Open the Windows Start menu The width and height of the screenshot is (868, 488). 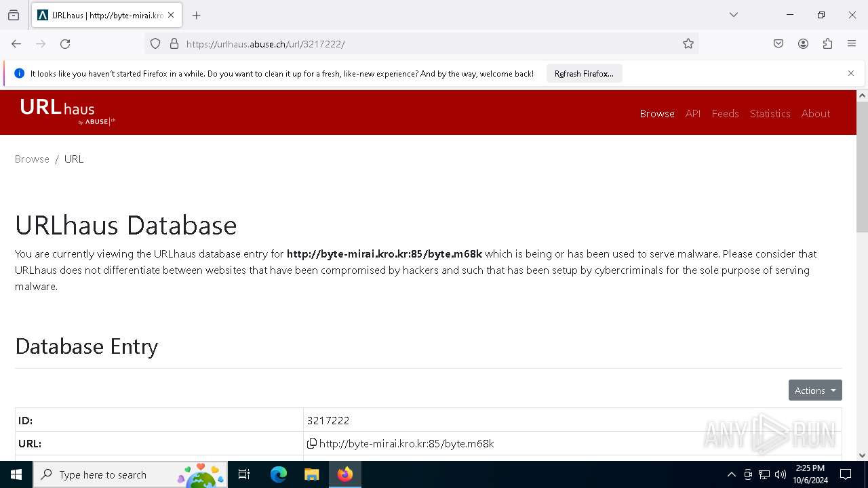tap(16, 474)
